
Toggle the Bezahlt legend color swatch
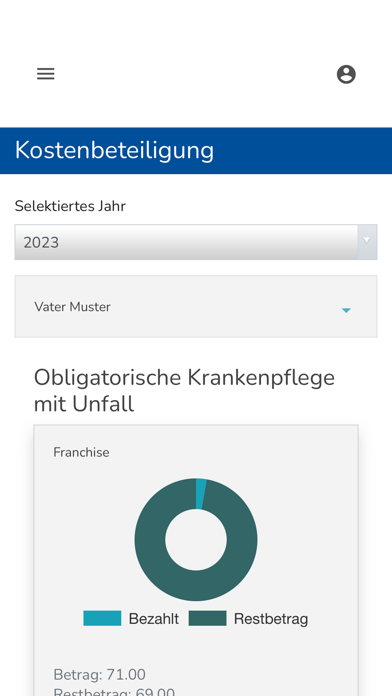click(102, 618)
